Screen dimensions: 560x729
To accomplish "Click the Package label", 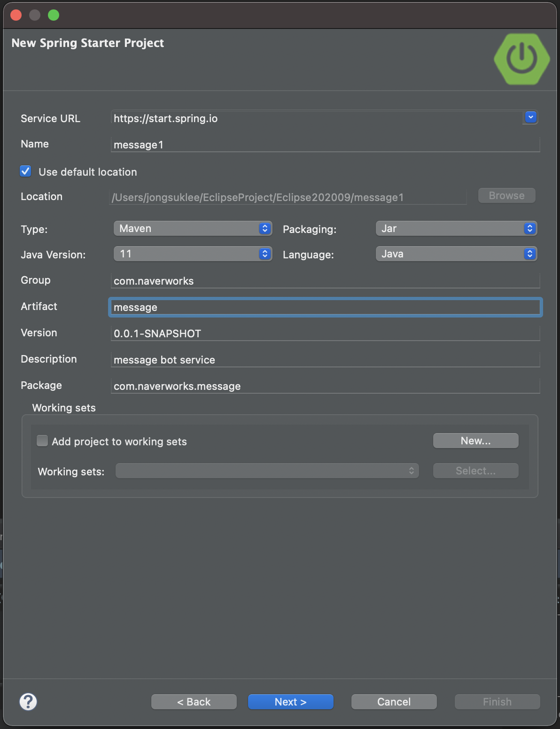I will (41, 385).
